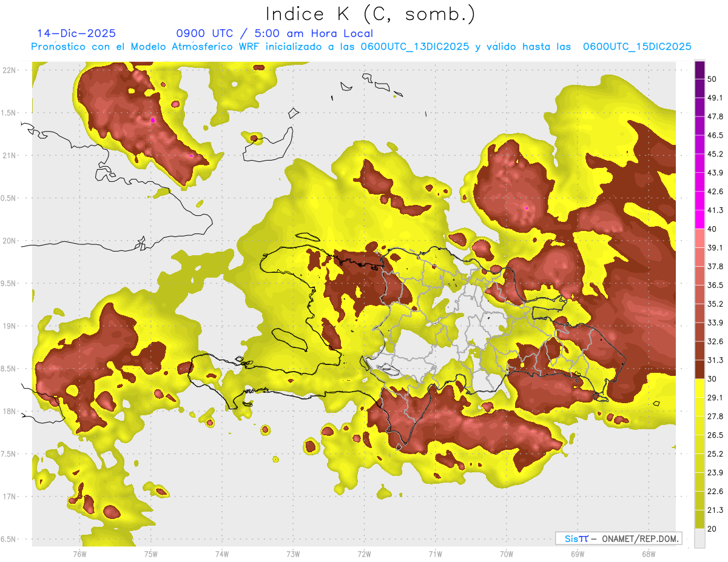728x562 pixels.
Task: Click the '17N' latitude axis label
Action: (8, 497)
